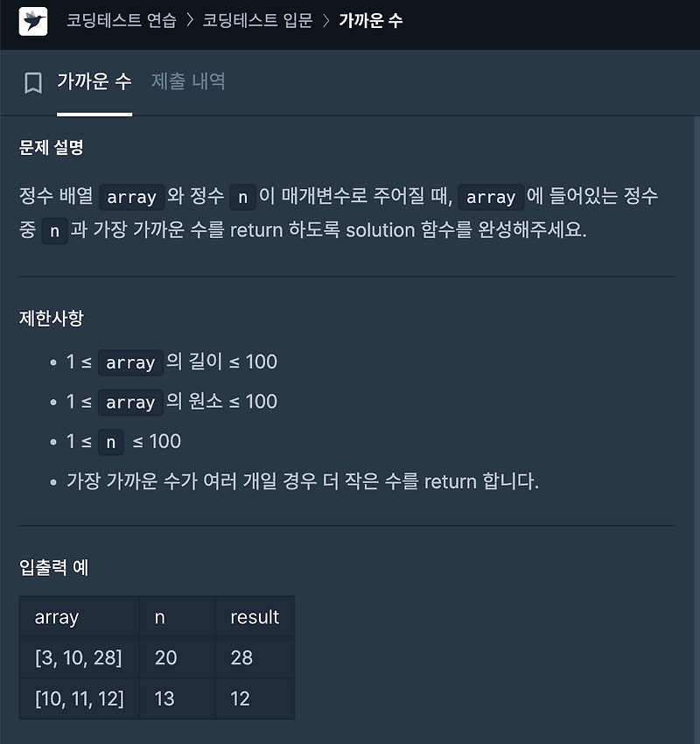This screenshot has height=744, width=700.
Task: Click the n code chip in the description
Action: (x=241, y=198)
